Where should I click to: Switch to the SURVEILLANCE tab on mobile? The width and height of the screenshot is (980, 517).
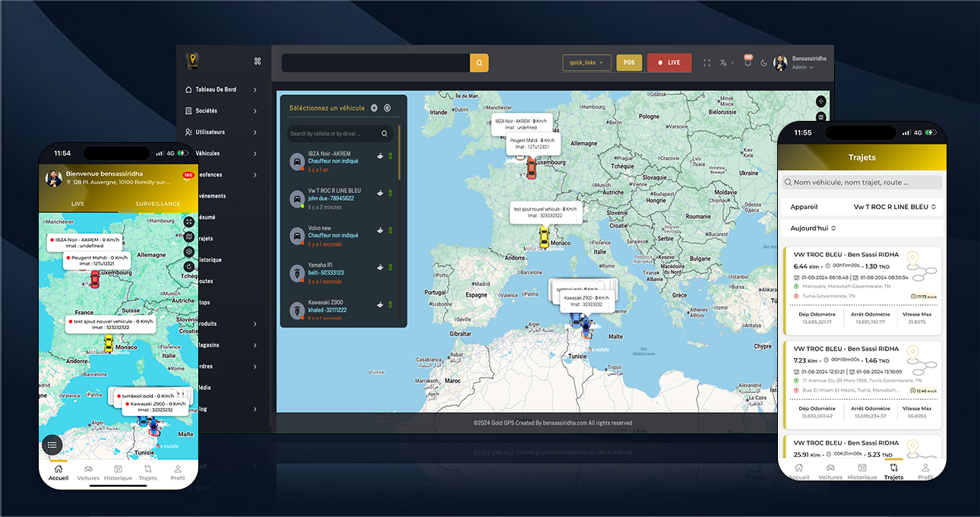tap(157, 204)
